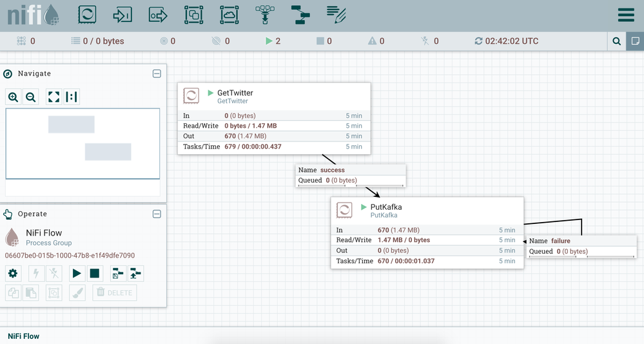The image size is (644, 344).
Task: Stop the flow with Operate stop button
Action: (x=95, y=273)
